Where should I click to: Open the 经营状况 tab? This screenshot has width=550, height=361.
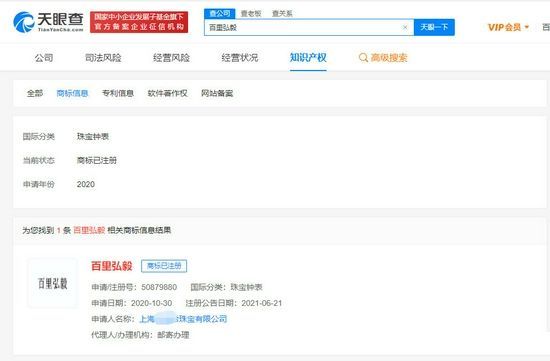coord(240,58)
